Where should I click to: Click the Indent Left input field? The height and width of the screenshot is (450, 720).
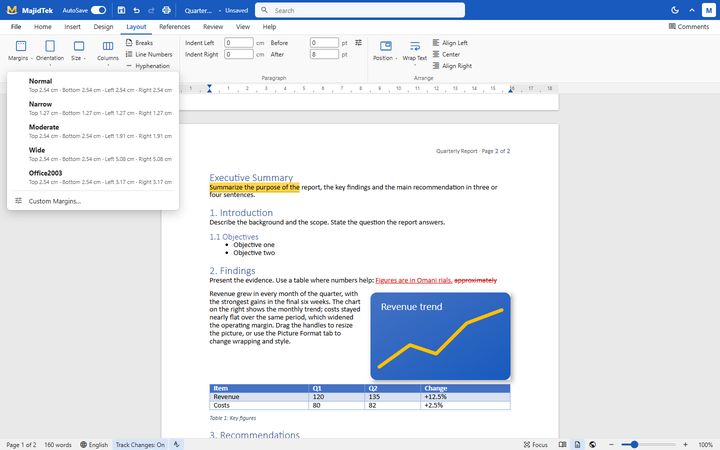(x=239, y=43)
